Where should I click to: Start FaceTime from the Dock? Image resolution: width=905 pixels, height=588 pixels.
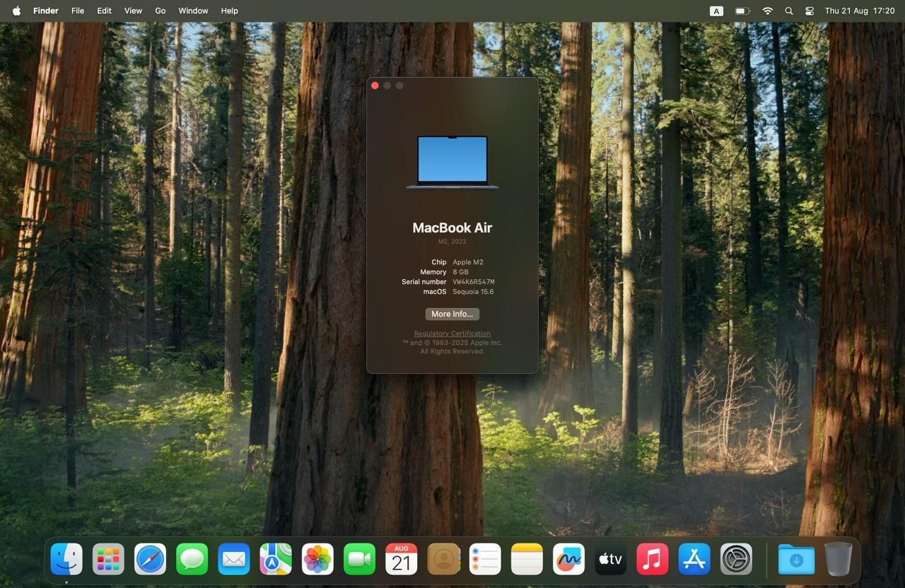point(359,560)
